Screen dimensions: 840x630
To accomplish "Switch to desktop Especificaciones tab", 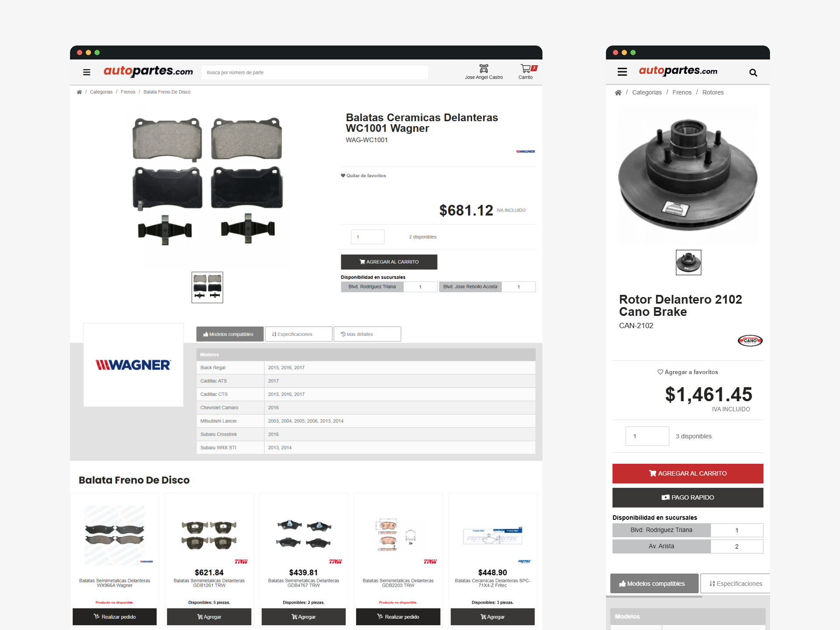I will [298, 334].
